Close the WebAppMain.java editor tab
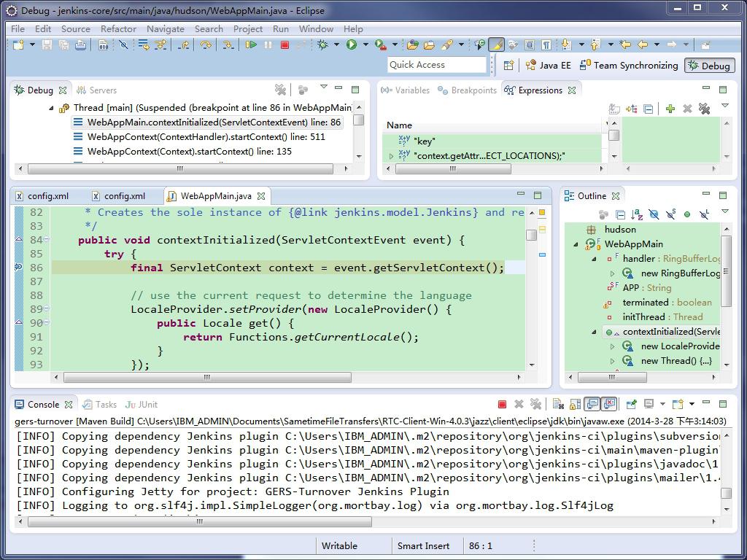The width and height of the screenshot is (747, 560). (261, 196)
